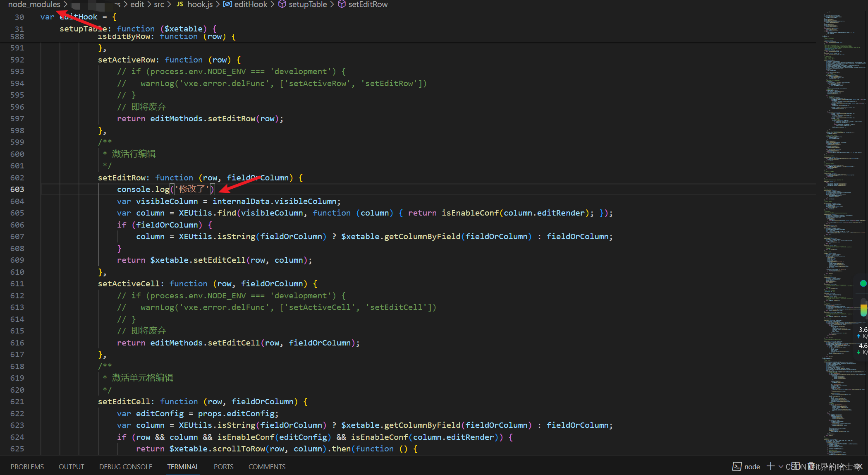Click '$xetable.getColumnByField' on line 607
The image size is (868, 475).
(401, 236)
